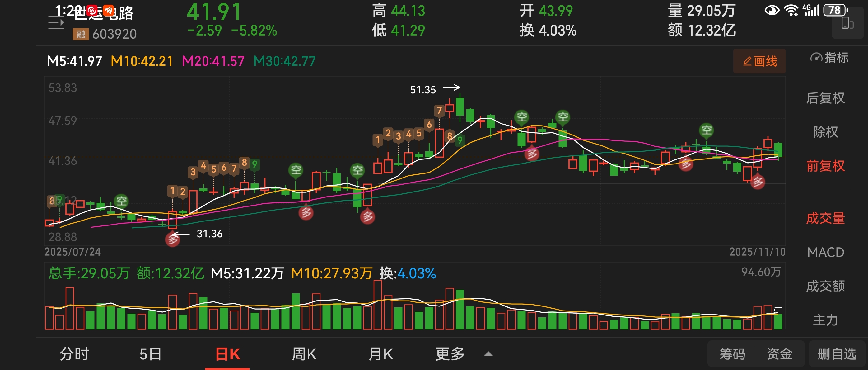The width and height of the screenshot is (868, 370).
Task: Select 除权 price adjustment mode
Action: click(x=825, y=132)
